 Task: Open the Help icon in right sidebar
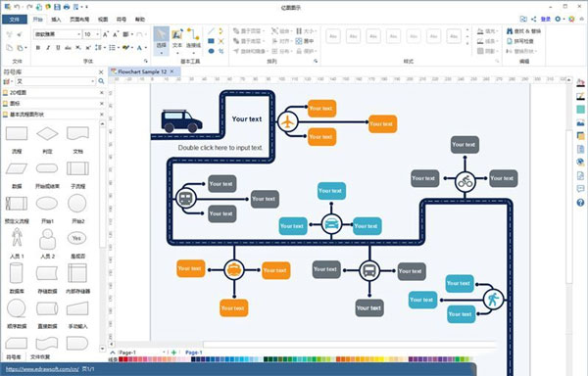point(580,203)
